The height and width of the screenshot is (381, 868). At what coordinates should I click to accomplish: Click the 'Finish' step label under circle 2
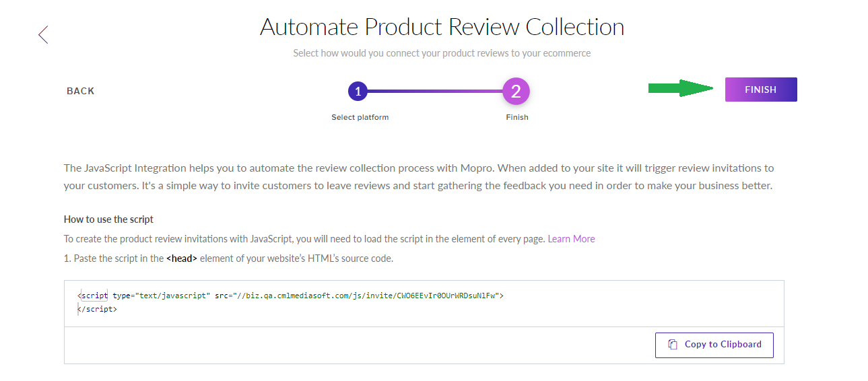click(517, 117)
